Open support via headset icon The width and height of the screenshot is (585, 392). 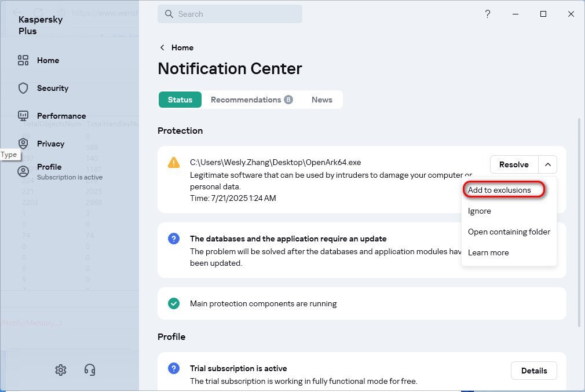[90, 370]
